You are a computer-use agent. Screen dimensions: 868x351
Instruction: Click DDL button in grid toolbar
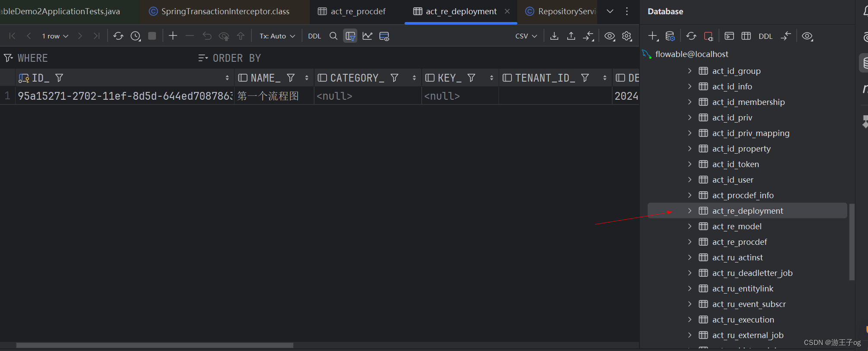(315, 36)
